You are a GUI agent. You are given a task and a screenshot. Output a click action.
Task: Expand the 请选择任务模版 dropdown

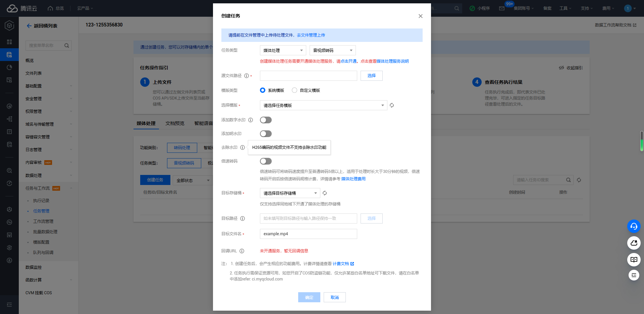tap(323, 105)
